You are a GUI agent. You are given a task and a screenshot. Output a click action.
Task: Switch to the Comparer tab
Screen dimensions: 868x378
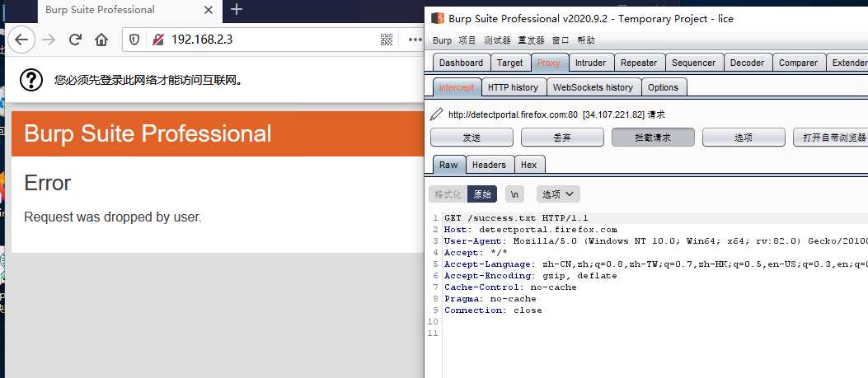(798, 63)
